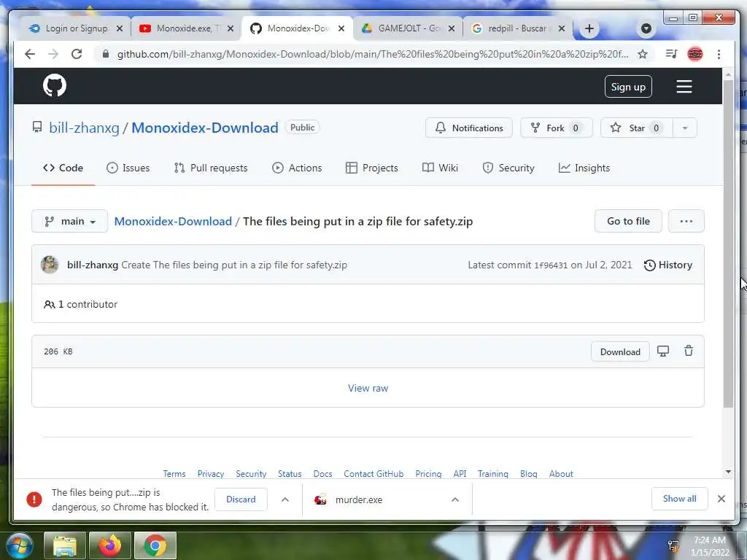747x560 pixels.
Task: Launch Firefox from the taskbar
Action: pyautogui.click(x=110, y=545)
